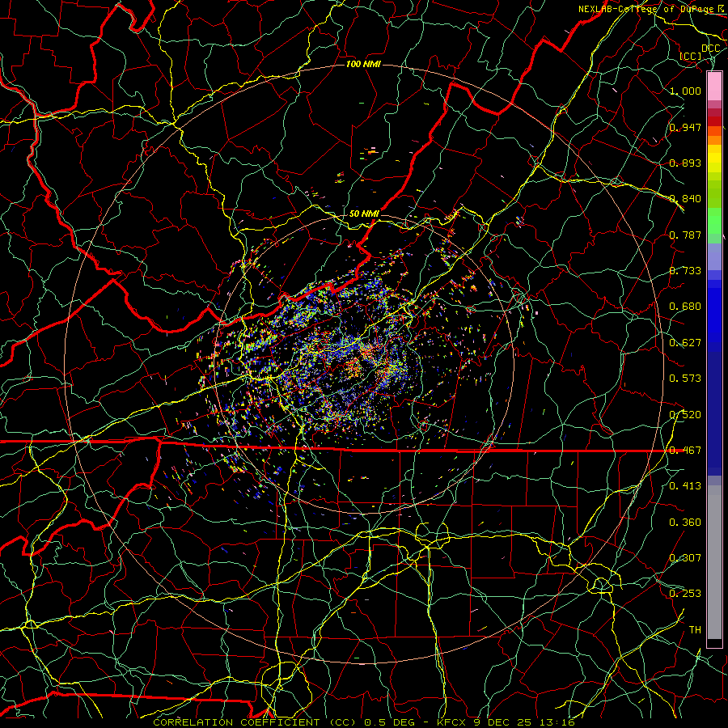Viewport: 728px width, 728px height.
Task: Pick the pink segment of the color bar
Action: (714, 86)
